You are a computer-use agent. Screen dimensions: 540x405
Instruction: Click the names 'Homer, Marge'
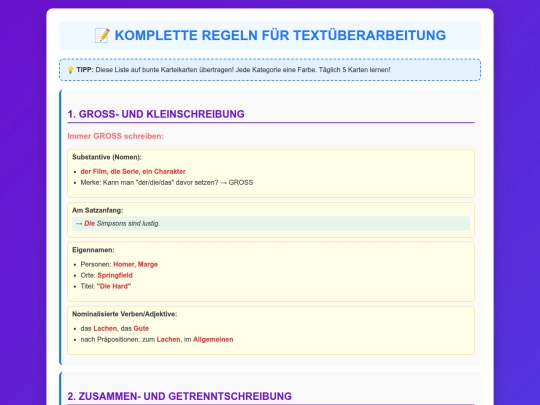tap(136, 264)
